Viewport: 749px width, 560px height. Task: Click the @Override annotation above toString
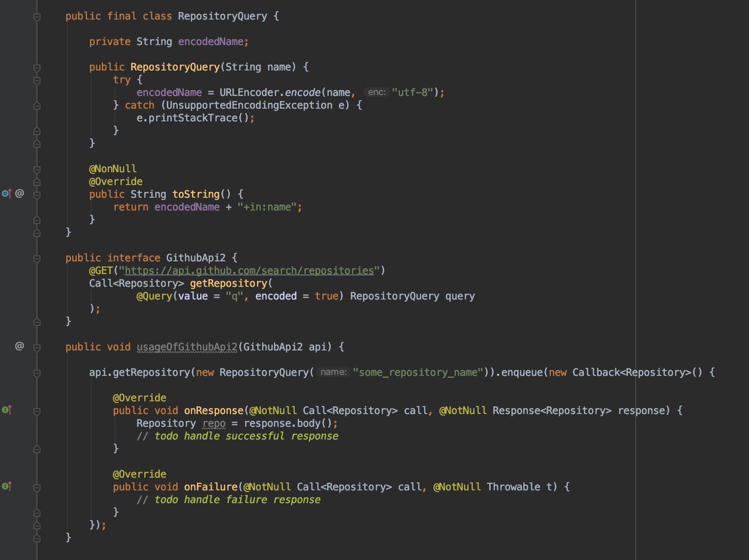point(116,181)
